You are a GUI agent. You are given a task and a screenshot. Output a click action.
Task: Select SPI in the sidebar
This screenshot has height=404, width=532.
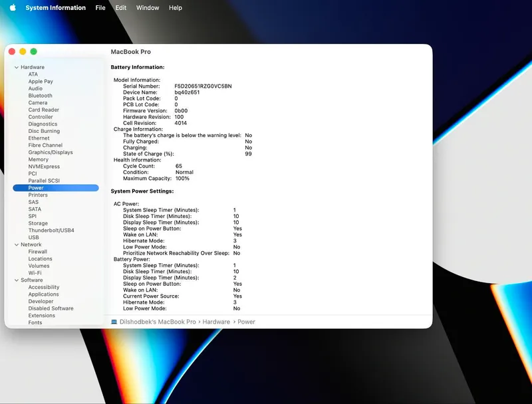click(32, 216)
